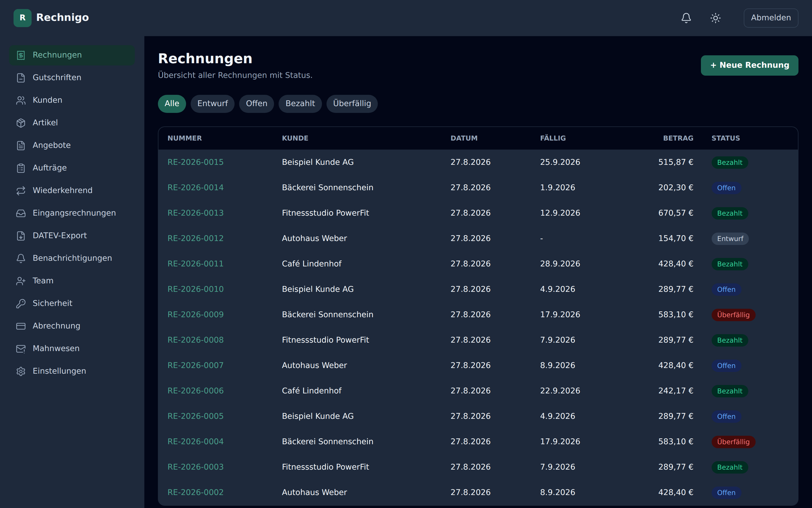
Task: Click Entwurf status badge of RE-2026-0012
Action: coord(730,238)
